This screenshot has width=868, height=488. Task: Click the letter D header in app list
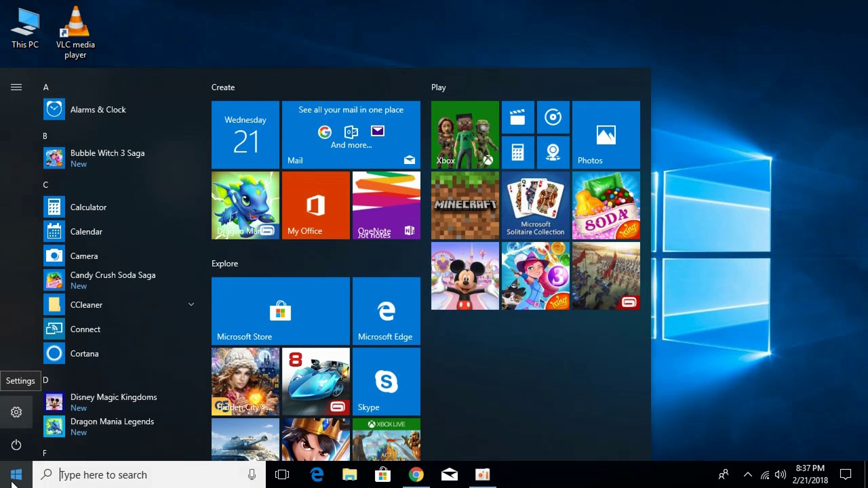tap(45, 380)
